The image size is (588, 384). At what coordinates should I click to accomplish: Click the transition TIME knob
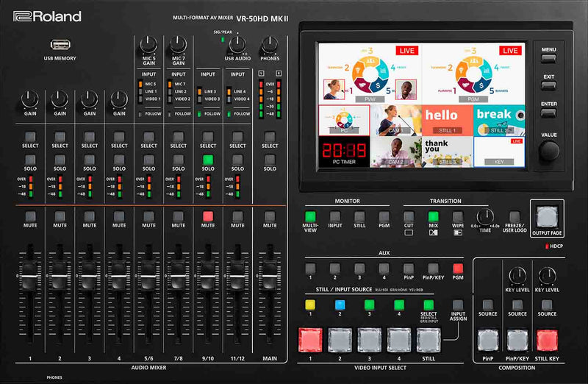(x=485, y=217)
